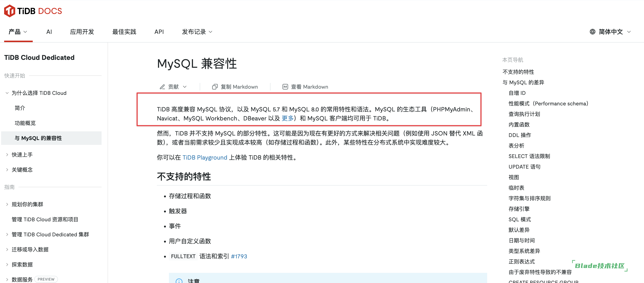This screenshot has height=283, width=644.
Task: Jump to DDL 操作 in page nav
Action: [x=520, y=135]
